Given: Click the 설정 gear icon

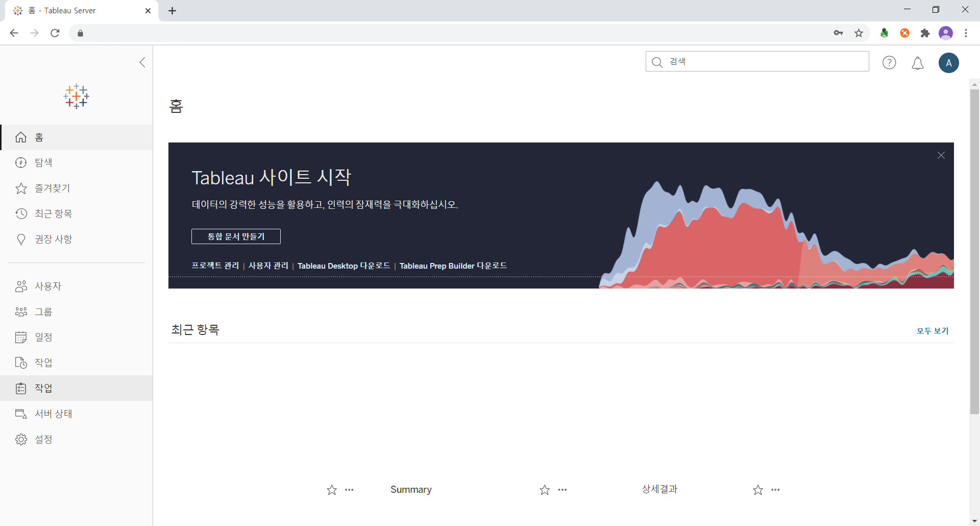Looking at the screenshot, I should [21, 439].
